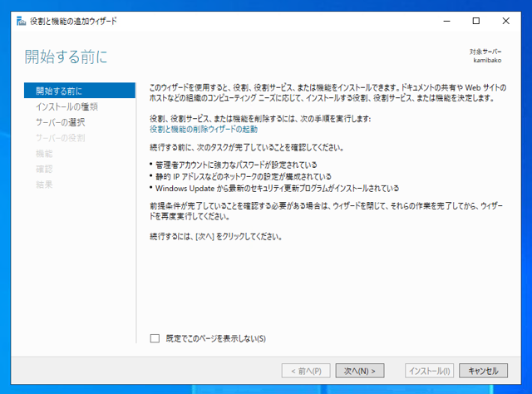Click the 管理者アカウント strong password bullet
The height and width of the screenshot is (394, 532).
tap(236, 165)
